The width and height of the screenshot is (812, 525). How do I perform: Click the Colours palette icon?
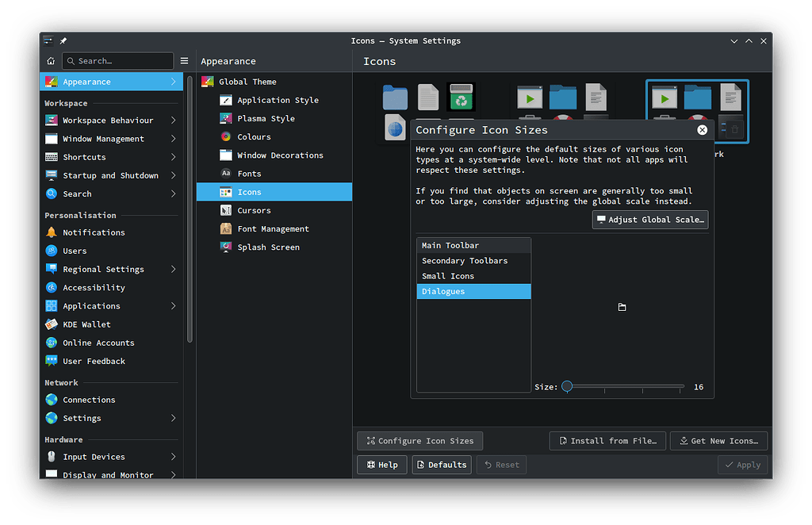227,136
